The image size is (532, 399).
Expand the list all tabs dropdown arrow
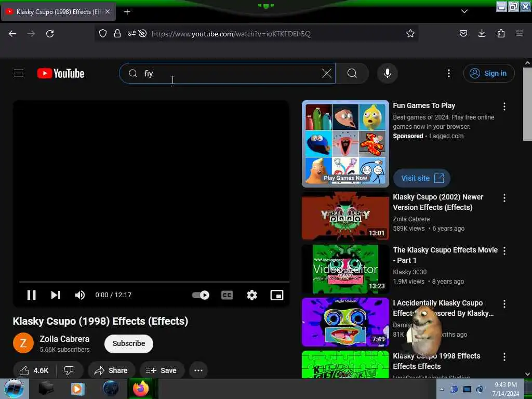pos(464,11)
